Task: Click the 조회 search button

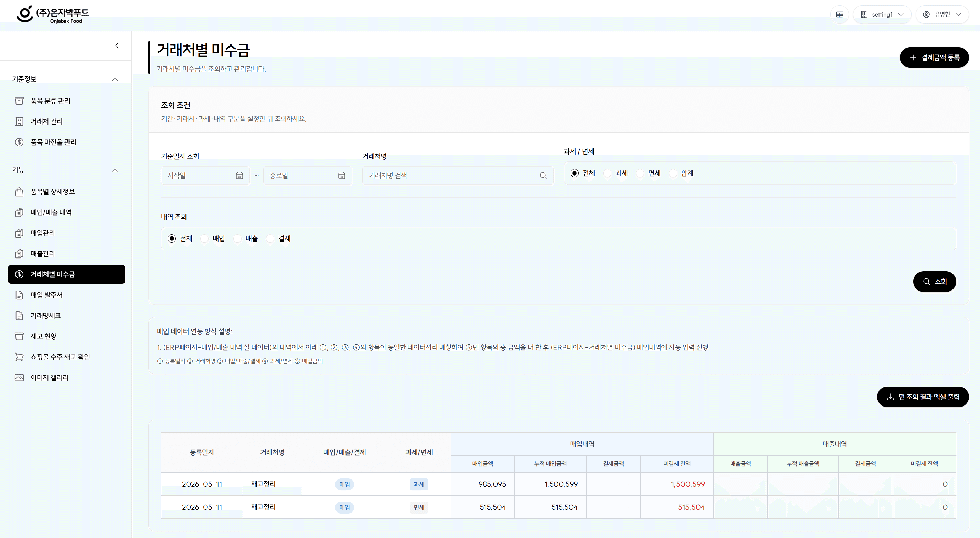Action: coord(934,282)
